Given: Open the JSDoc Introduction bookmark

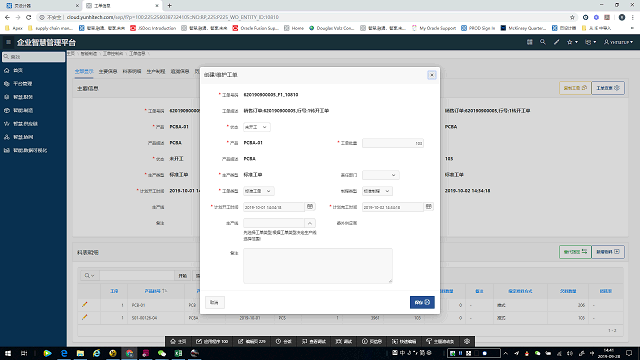Looking at the screenshot, I should pyautogui.click(x=153, y=28).
